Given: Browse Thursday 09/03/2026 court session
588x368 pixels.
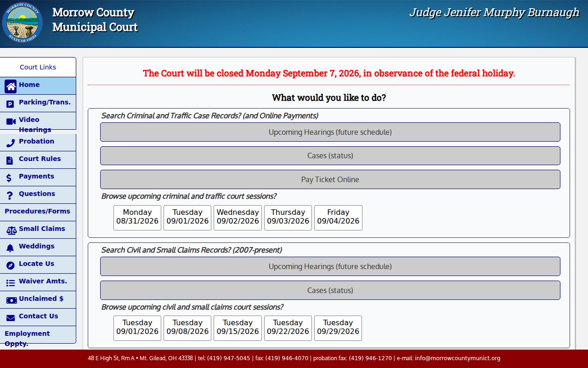Looking at the screenshot, I should point(288,218).
